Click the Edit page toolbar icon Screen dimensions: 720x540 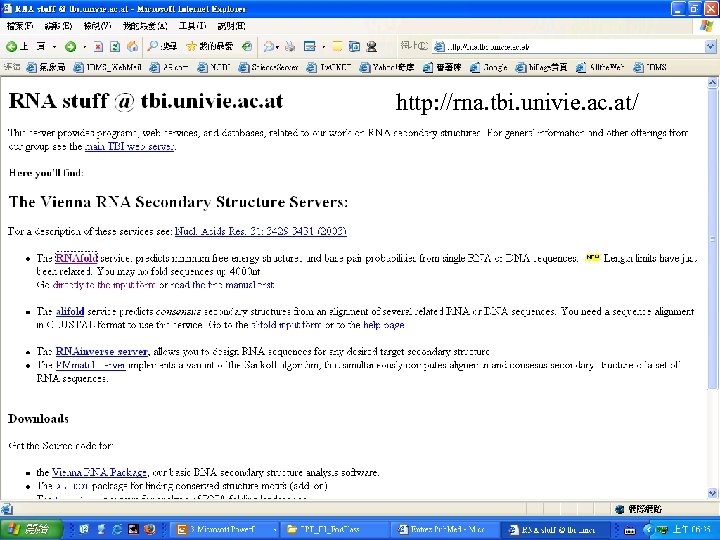coord(310,46)
